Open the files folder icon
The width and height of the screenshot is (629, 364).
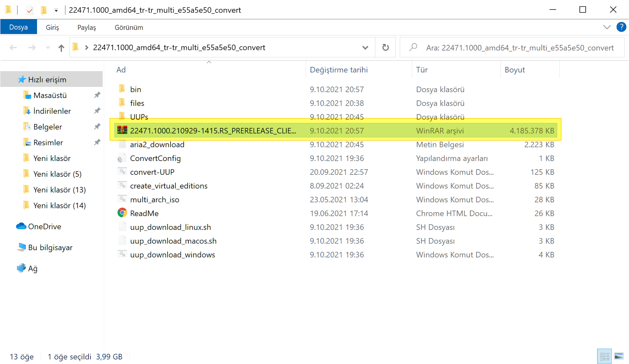click(x=122, y=102)
